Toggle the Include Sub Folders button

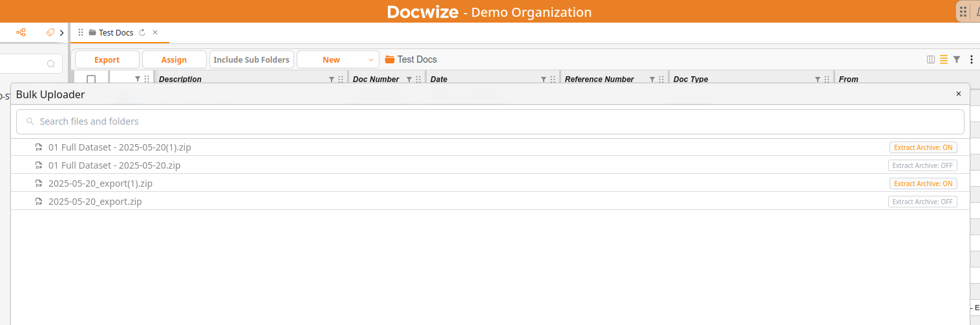click(x=251, y=59)
